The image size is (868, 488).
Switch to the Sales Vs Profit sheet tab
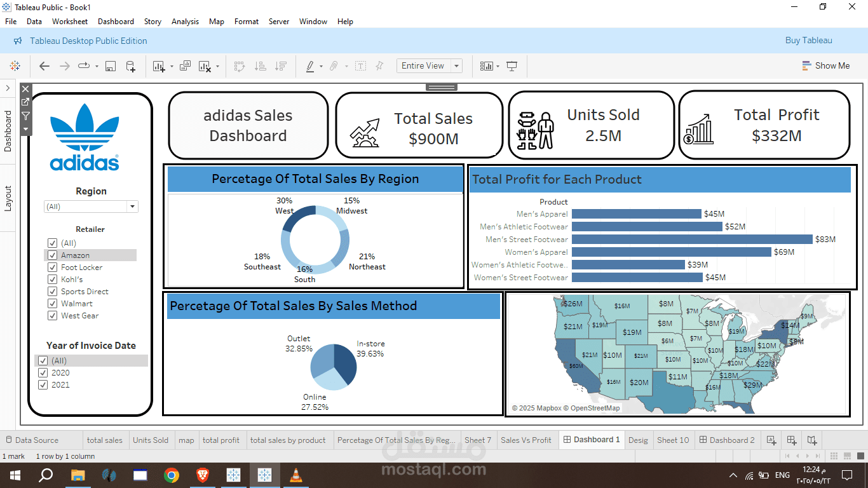point(526,440)
